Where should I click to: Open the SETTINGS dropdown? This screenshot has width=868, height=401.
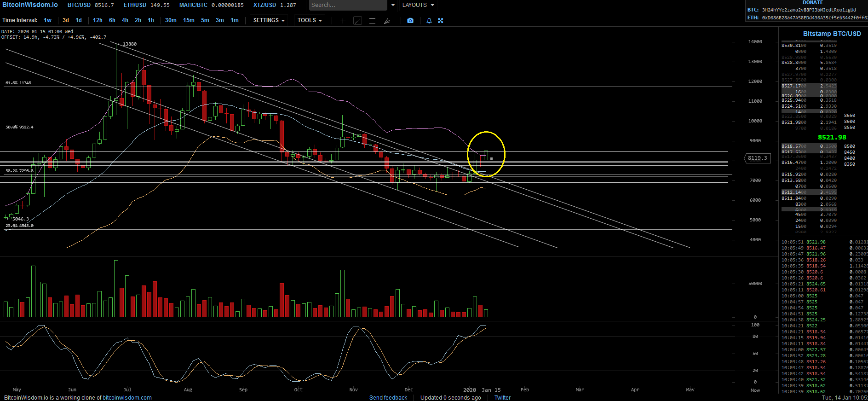click(269, 20)
